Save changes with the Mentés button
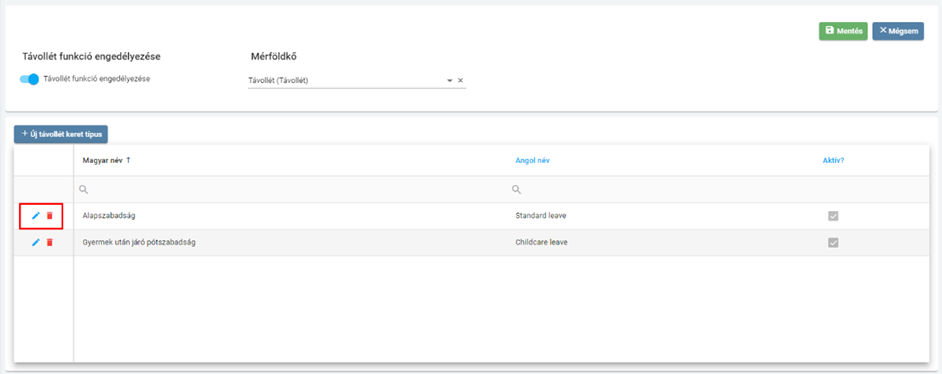 (x=843, y=31)
